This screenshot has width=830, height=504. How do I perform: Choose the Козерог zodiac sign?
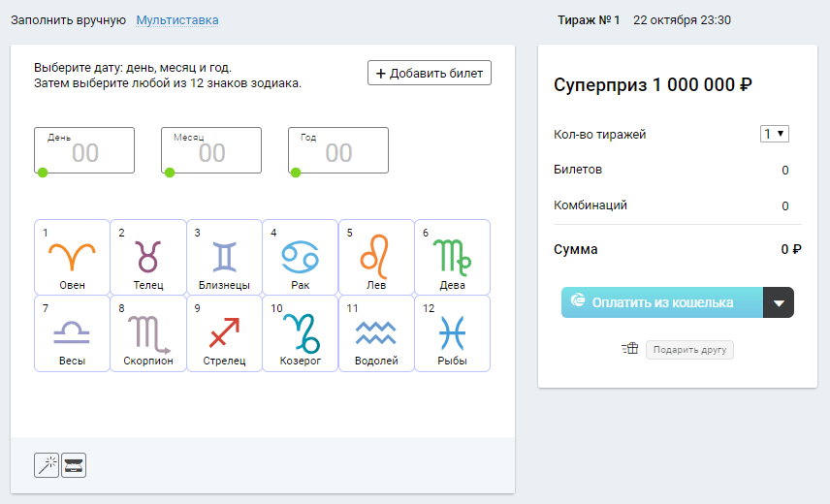pyautogui.click(x=301, y=333)
